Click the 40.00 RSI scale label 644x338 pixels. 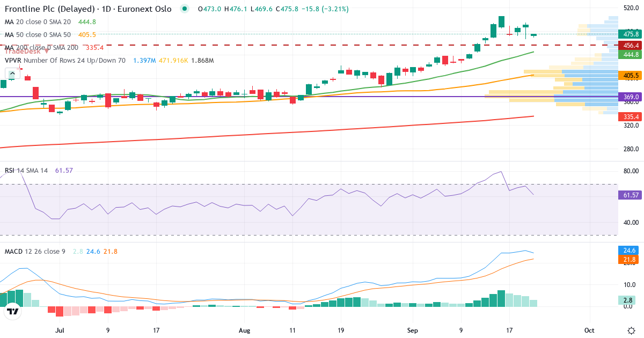[631, 222]
